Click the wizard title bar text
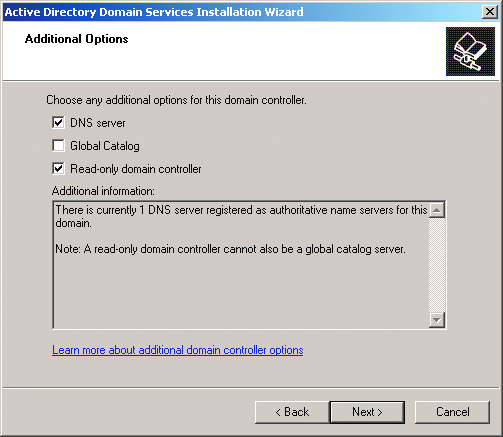This screenshot has height=437, width=503. (x=154, y=12)
